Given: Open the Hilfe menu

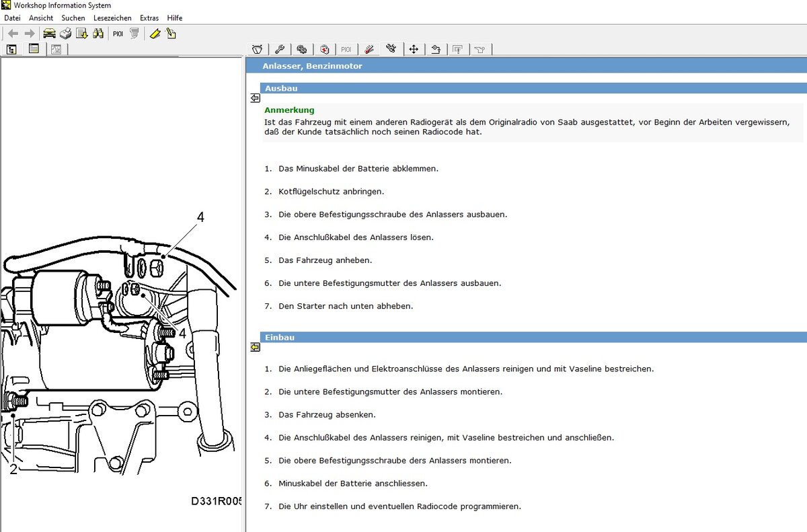Looking at the screenshot, I should (x=175, y=17).
